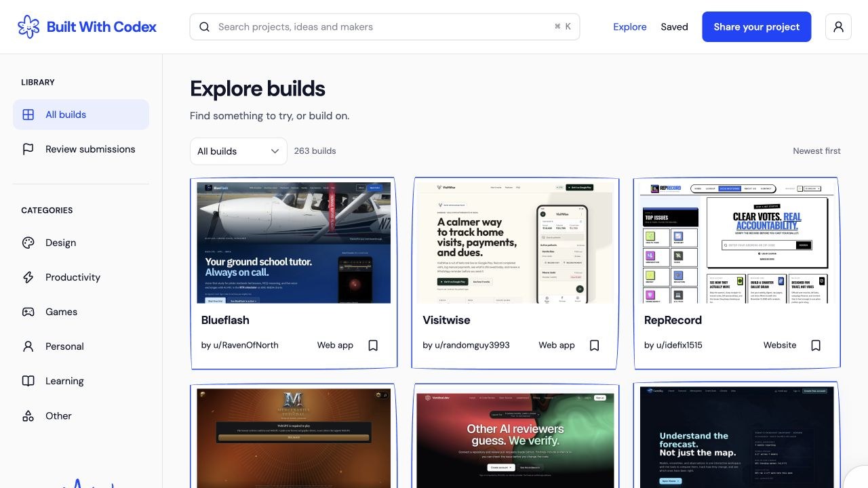Go to the Saved tab

(674, 27)
